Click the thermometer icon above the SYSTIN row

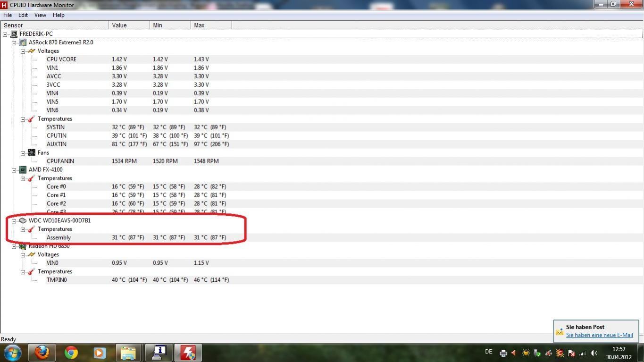(x=32, y=119)
